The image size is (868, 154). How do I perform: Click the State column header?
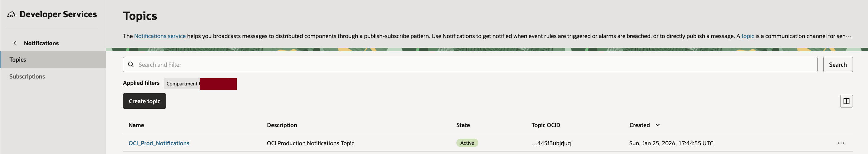click(x=463, y=125)
